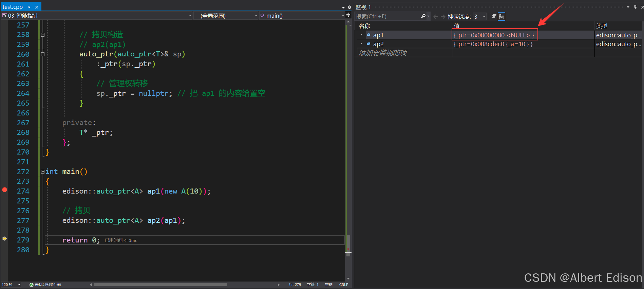Open the 03-智能指针 project dropdown

pos(97,16)
